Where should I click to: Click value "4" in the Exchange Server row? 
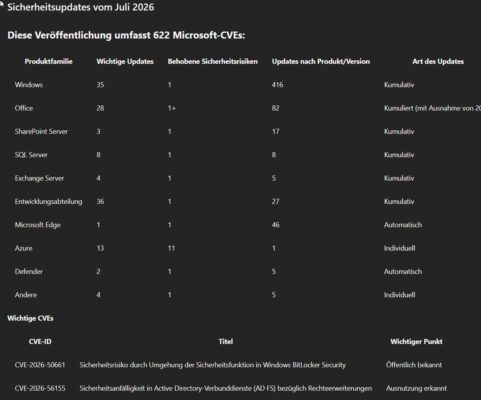(98, 178)
